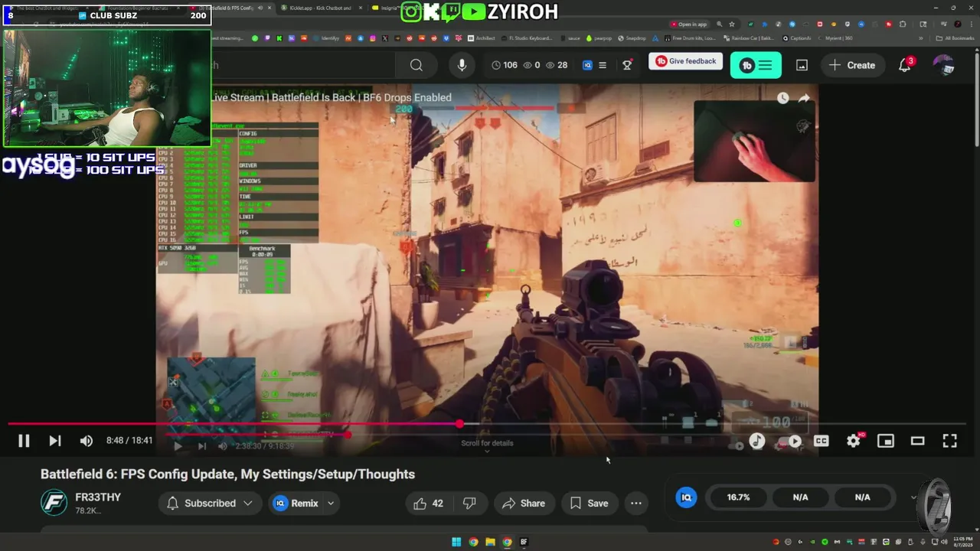
Task: Click the YouTube search magnifier icon
Action: (x=416, y=65)
